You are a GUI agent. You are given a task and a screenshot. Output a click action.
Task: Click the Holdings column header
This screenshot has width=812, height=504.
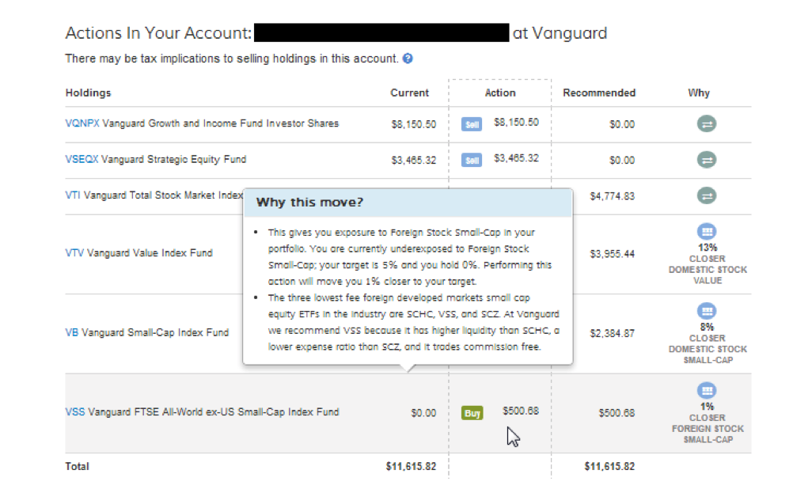pyautogui.click(x=88, y=93)
